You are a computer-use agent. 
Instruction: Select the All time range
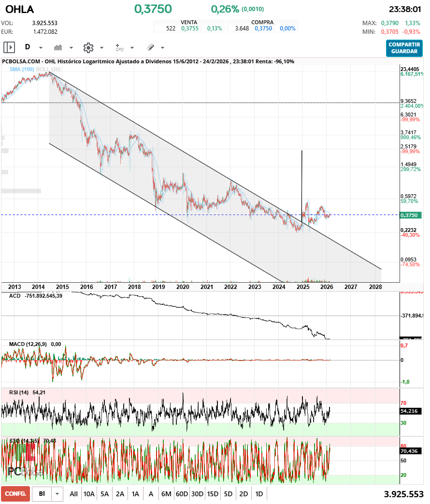[x=73, y=494]
